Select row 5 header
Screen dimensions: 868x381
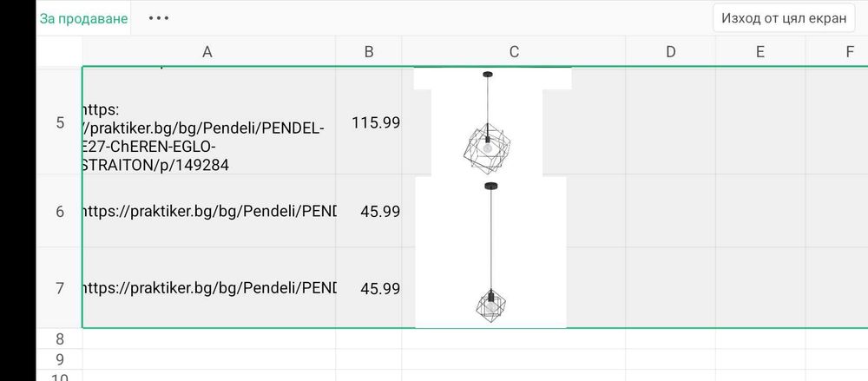[60, 122]
